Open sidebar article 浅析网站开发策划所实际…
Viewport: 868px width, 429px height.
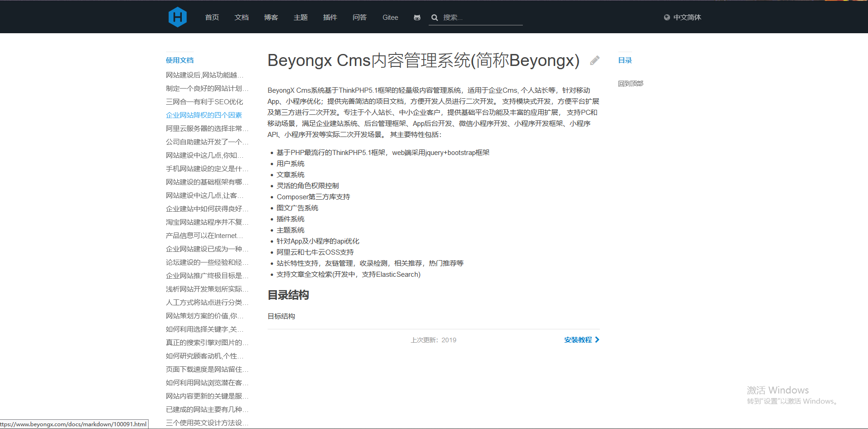tap(207, 289)
